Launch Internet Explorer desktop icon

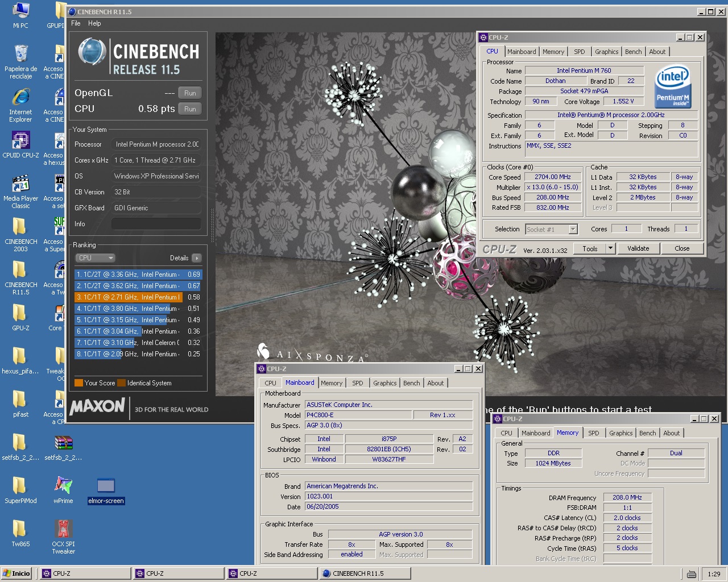pyautogui.click(x=20, y=105)
